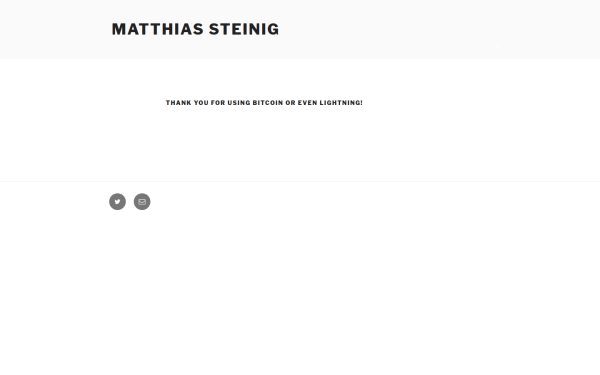Open the Email link in the social menu
This screenshot has width=600, height=375.
142,202
